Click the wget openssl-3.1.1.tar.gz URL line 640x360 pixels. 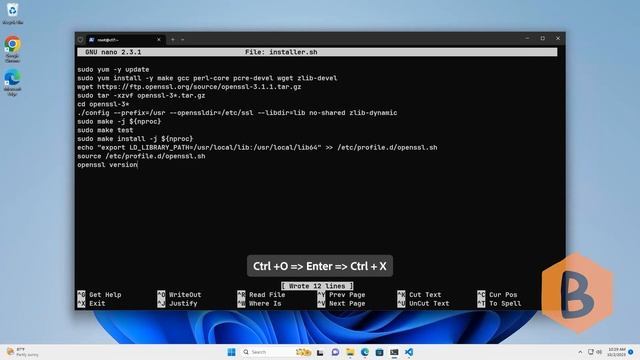[x=189, y=87]
